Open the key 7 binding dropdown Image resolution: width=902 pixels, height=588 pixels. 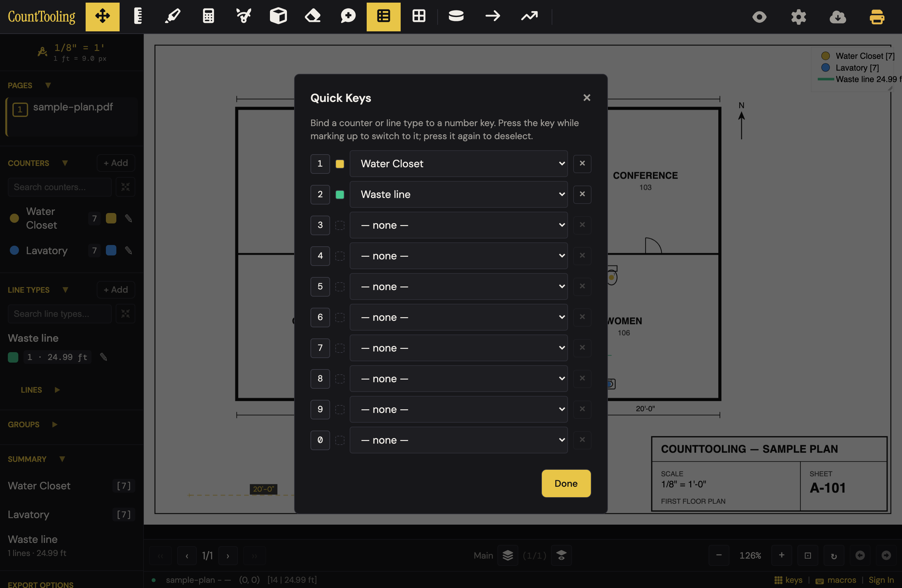click(459, 348)
